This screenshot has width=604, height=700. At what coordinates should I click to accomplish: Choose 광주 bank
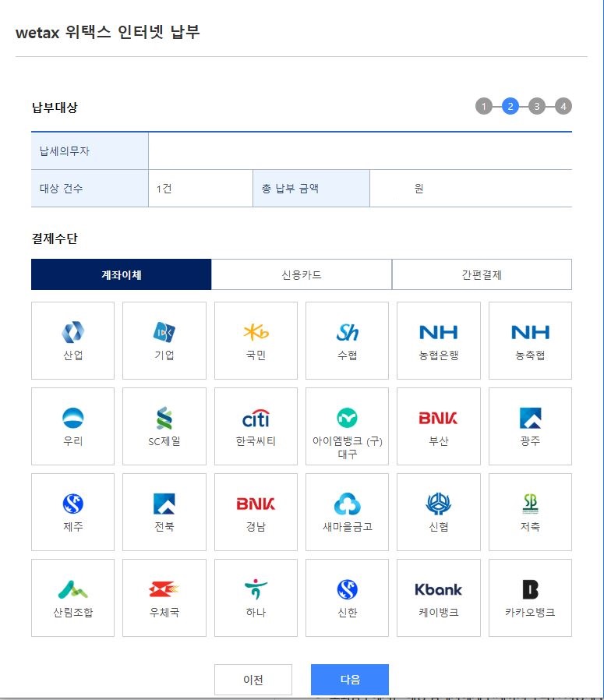[x=530, y=426]
